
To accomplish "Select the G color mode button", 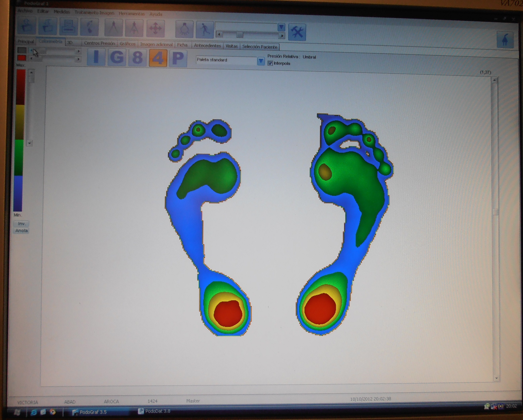I will 117,57.
